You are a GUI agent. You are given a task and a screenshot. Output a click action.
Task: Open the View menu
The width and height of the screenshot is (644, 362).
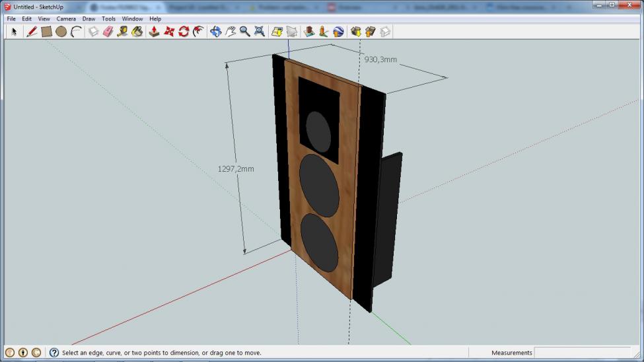click(44, 19)
